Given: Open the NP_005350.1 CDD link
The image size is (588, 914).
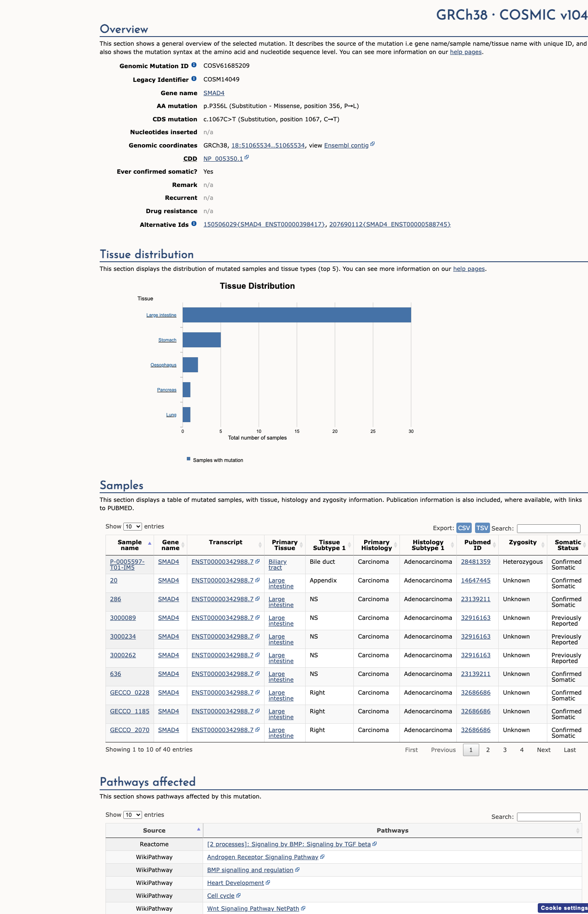Looking at the screenshot, I should (223, 159).
